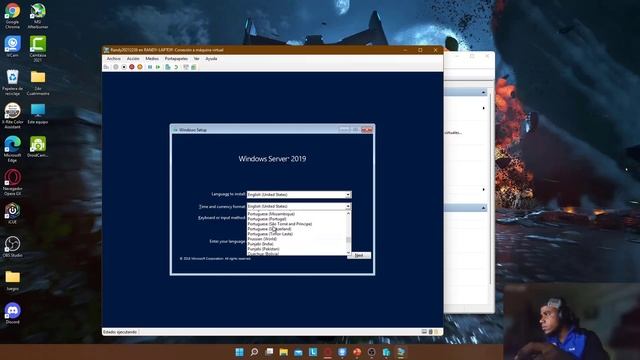Open iVCam desktop shortcut

pos(12,46)
